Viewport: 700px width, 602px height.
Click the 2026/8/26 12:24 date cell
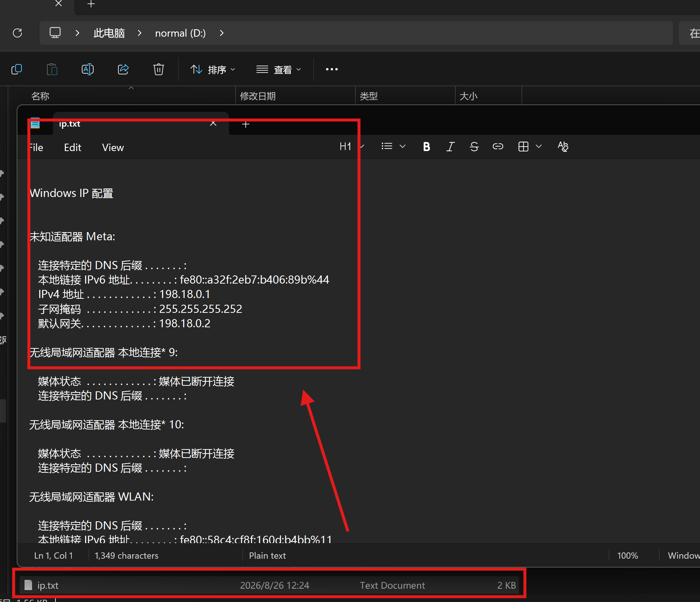coord(275,585)
